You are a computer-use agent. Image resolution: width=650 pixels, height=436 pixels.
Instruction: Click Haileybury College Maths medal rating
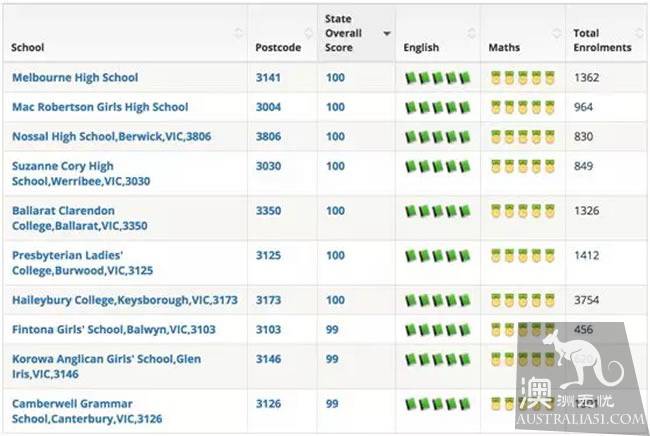(x=522, y=300)
